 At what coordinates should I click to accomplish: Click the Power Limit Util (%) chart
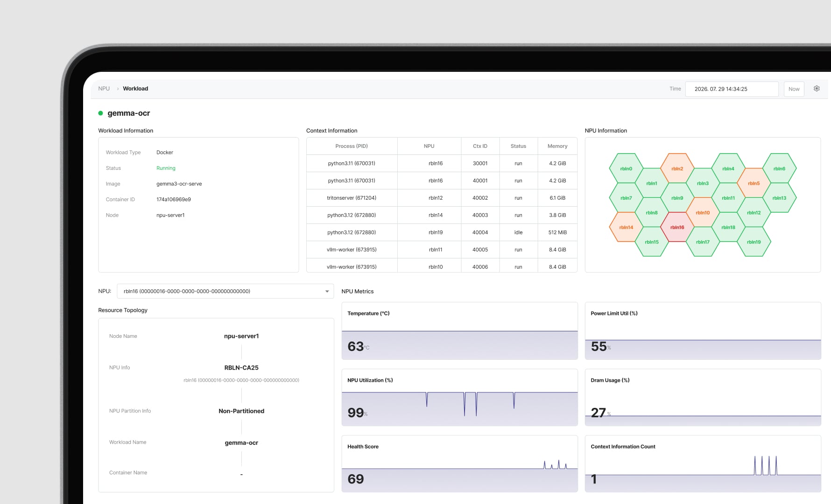[x=703, y=331]
